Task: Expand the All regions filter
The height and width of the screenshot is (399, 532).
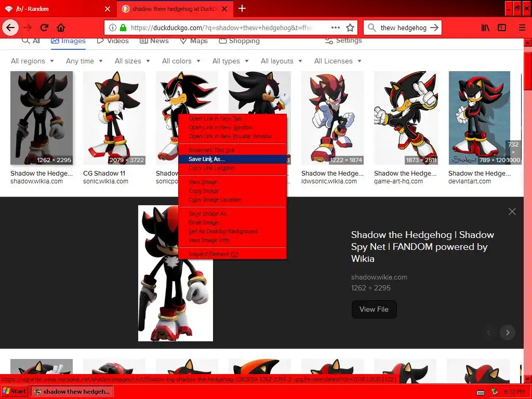Action: pos(32,61)
